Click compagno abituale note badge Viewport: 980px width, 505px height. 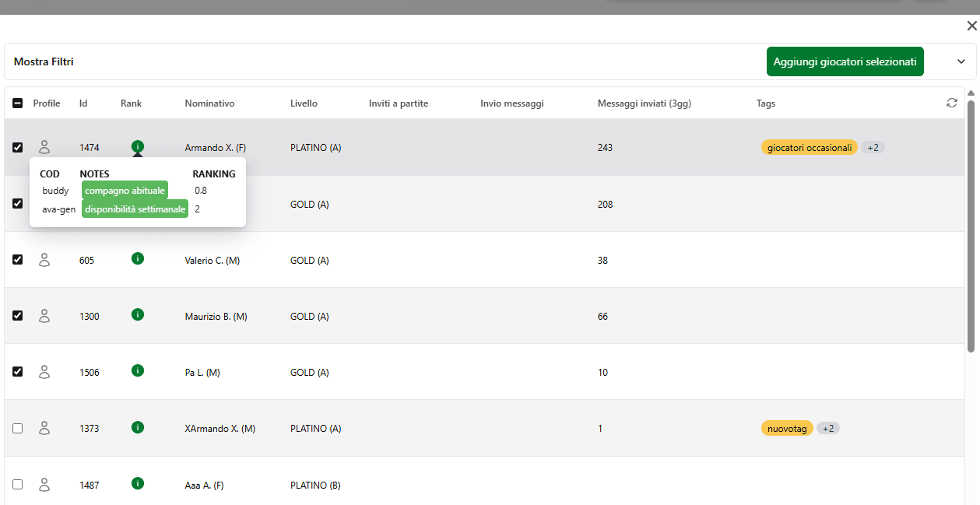(x=125, y=191)
